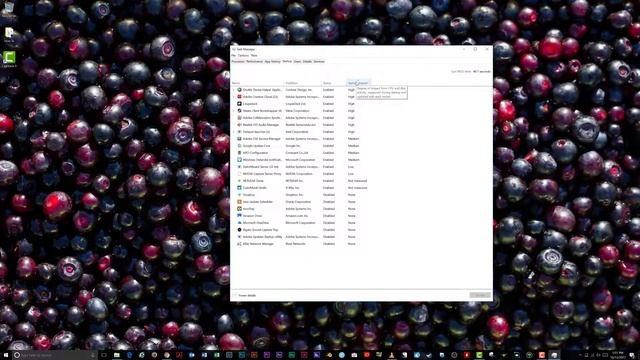Select the Shuttle Device Helper icon
Image resolution: width=640 pixels, height=360 pixels.
pos(239,90)
